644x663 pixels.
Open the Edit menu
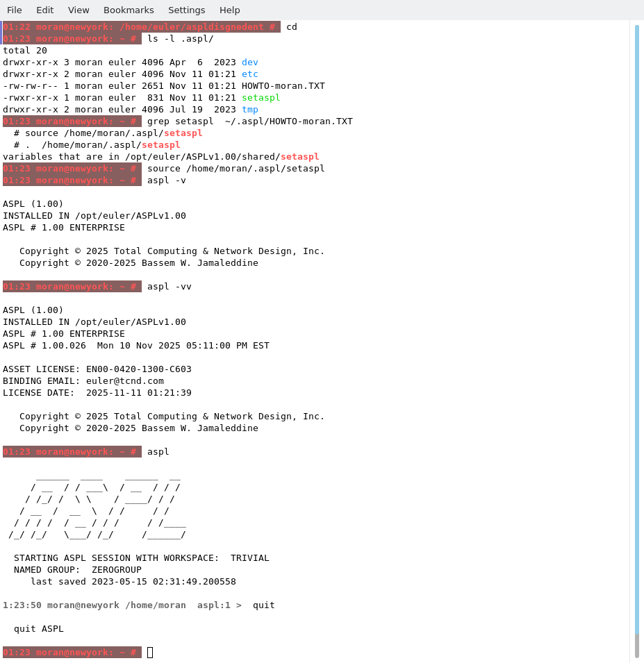coord(45,10)
